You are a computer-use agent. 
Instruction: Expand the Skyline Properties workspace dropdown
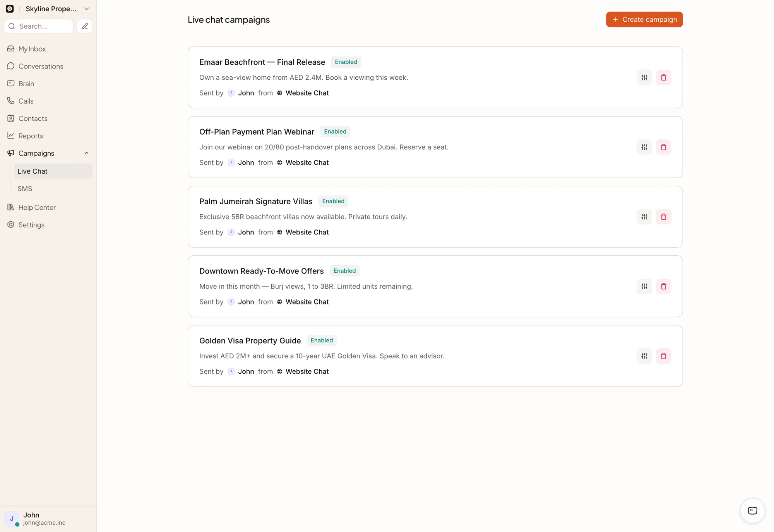(87, 9)
